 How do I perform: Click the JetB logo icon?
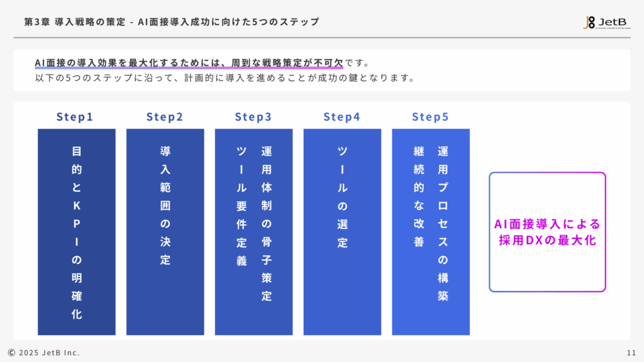pyautogui.click(x=588, y=22)
